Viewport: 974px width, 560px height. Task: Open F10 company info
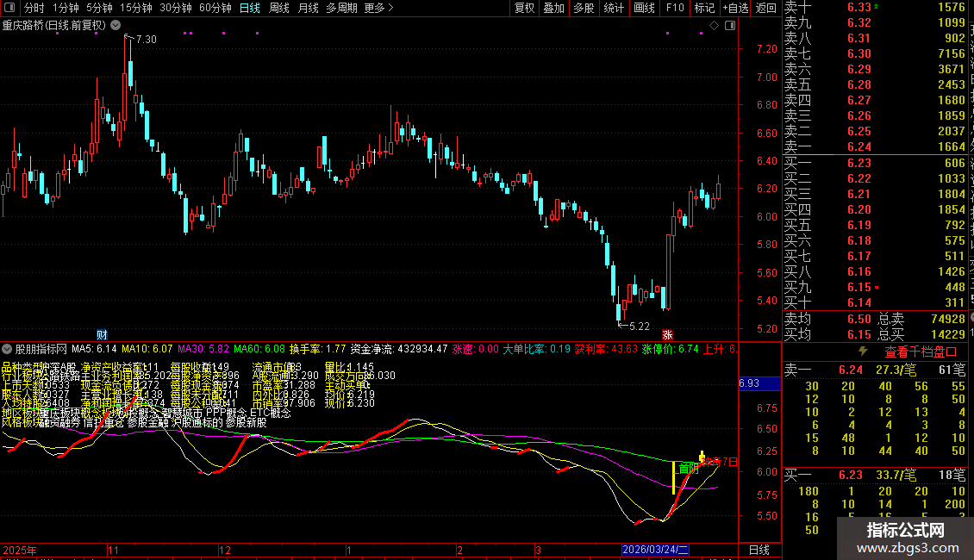[675, 8]
